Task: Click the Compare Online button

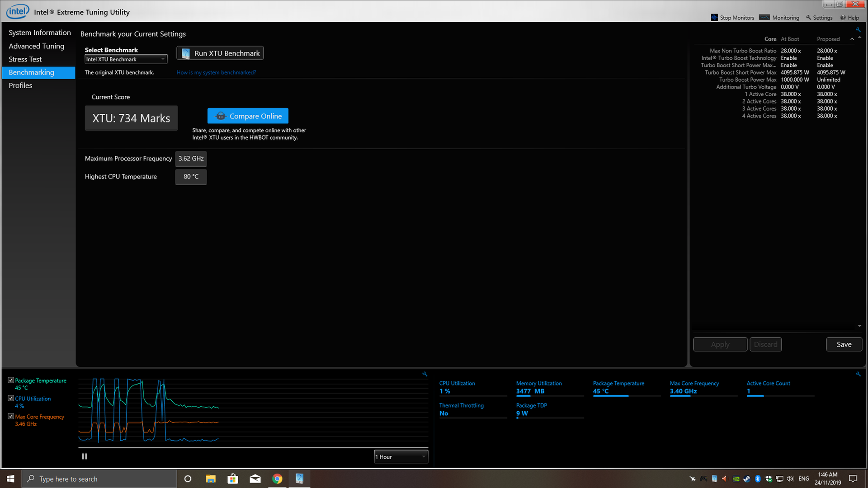Action: (248, 116)
